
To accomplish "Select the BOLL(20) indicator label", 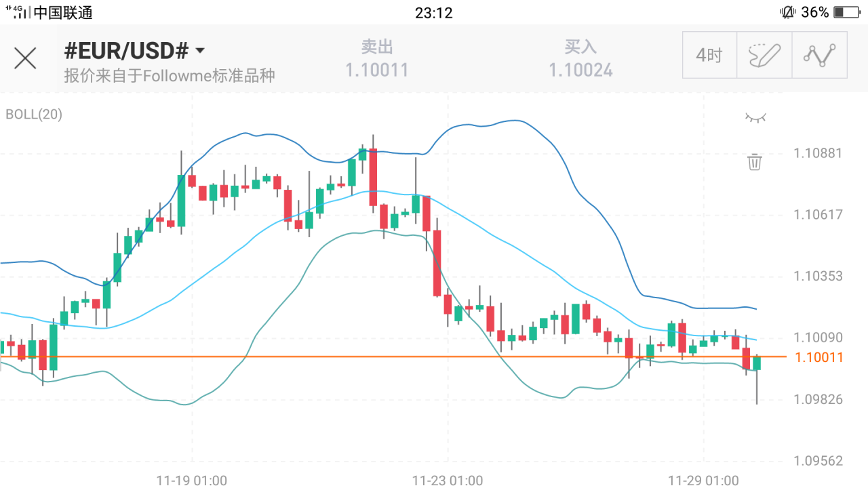I will click(x=34, y=115).
